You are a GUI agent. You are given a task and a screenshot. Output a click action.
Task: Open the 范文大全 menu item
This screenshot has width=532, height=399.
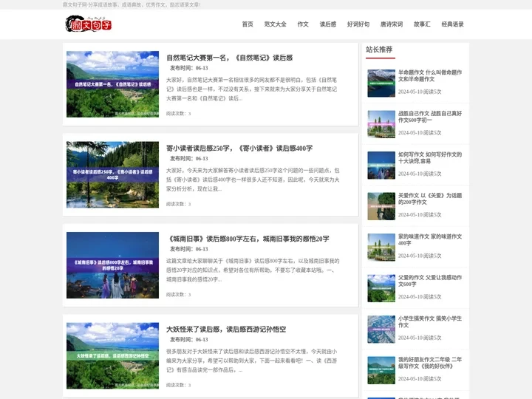275,24
